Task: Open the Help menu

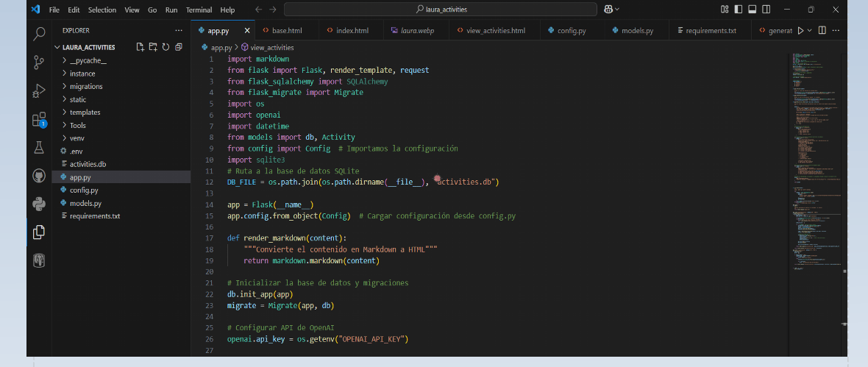Action: (227, 10)
